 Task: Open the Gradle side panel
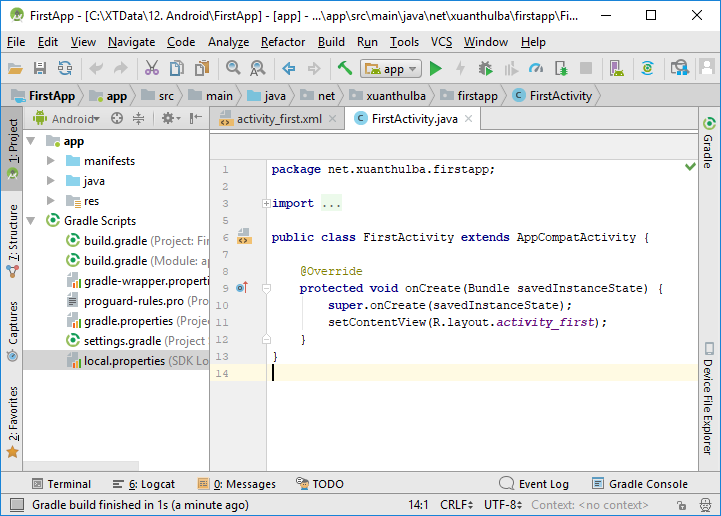tap(709, 143)
